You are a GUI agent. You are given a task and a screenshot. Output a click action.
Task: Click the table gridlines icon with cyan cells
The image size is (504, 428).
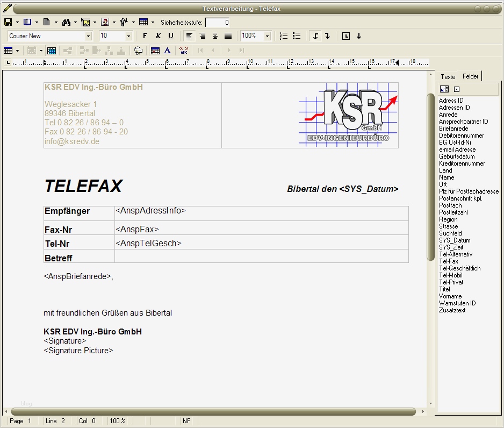52,51
